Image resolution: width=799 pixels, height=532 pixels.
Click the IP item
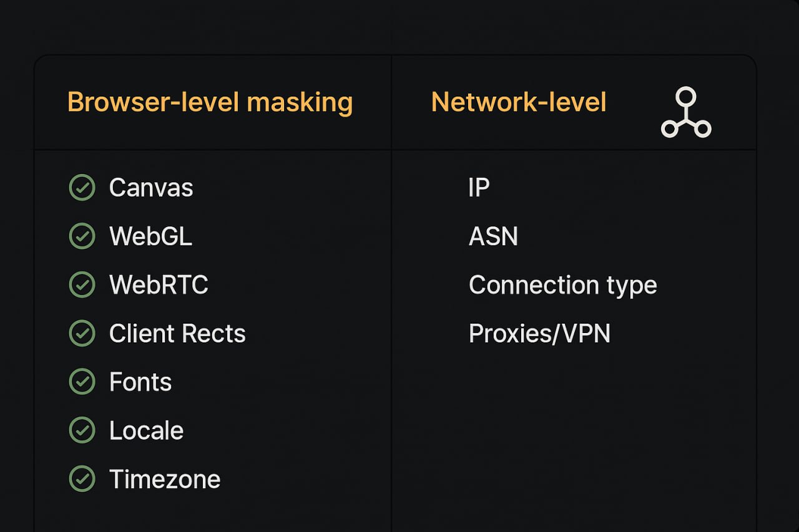point(479,188)
